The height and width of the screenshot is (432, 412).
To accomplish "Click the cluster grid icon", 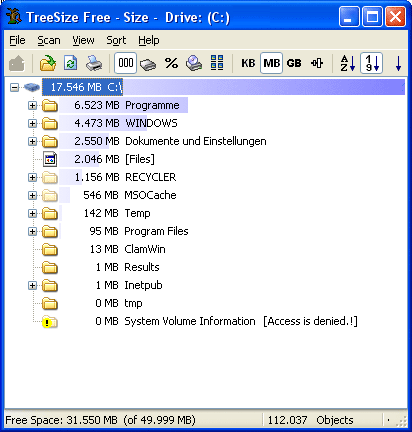I will coord(217,63).
